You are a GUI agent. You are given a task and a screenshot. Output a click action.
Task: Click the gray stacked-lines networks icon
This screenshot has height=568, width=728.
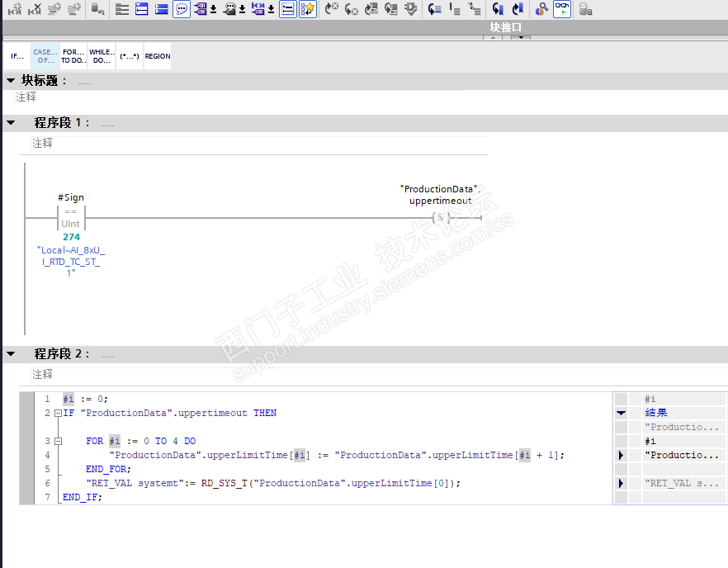[x=121, y=9]
